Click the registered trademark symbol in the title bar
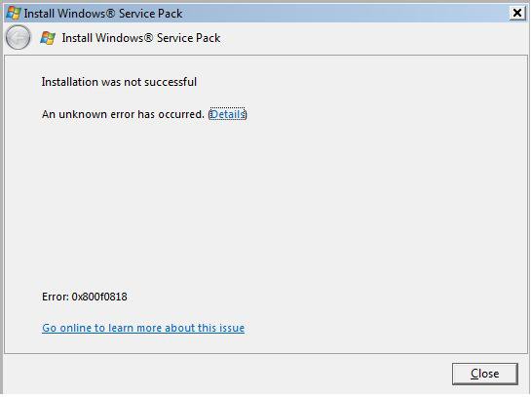532x397 pixels. click(x=112, y=14)
